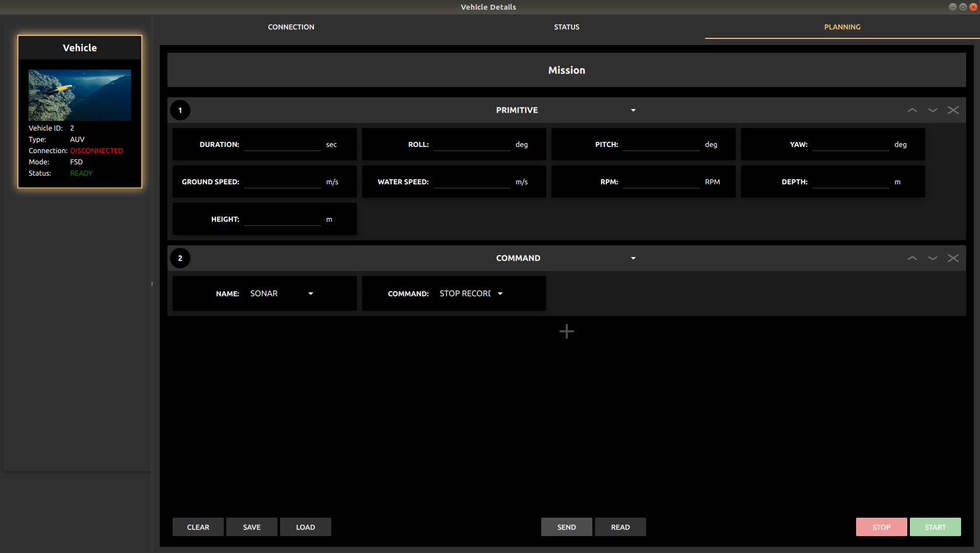Load a mission with LOAD button

(306, 527)
